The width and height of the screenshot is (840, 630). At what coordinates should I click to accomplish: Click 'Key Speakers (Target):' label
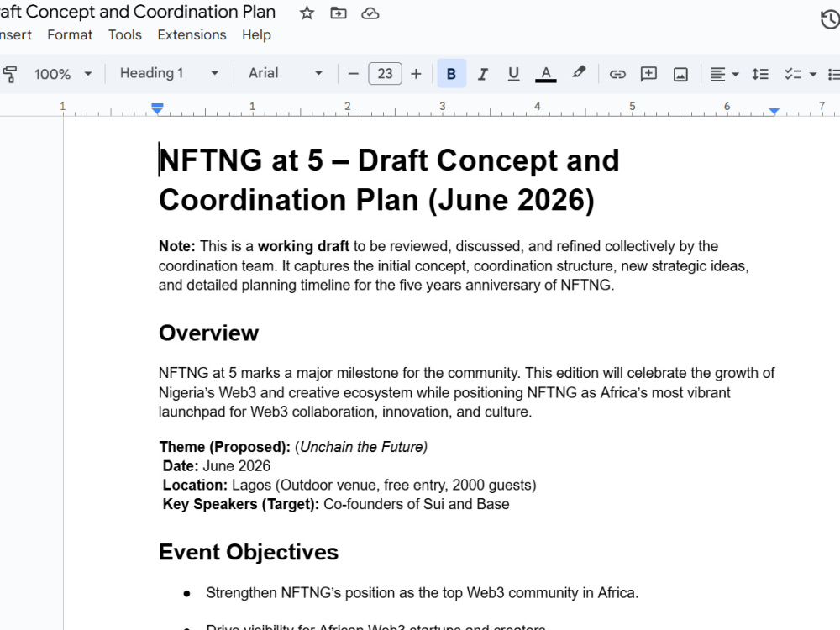tap(240, 505)
